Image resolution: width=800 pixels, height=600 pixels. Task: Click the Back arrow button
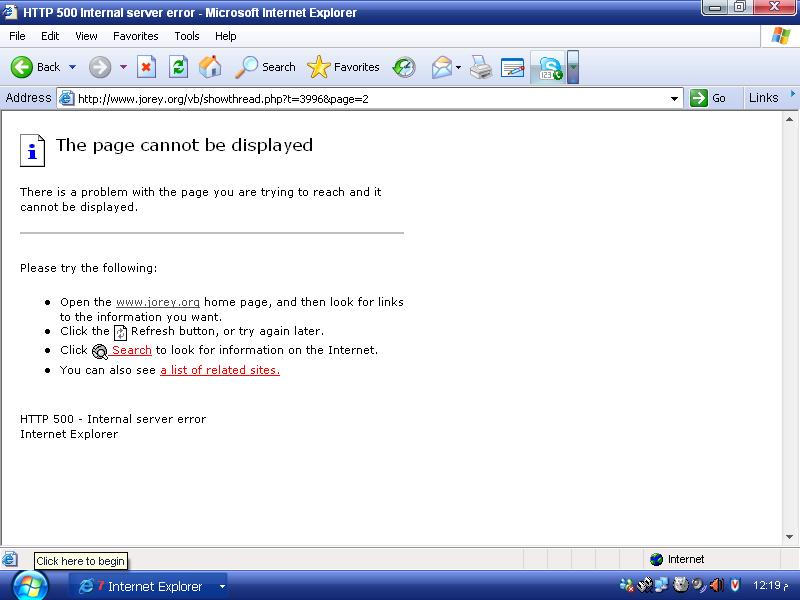[35, 67]
